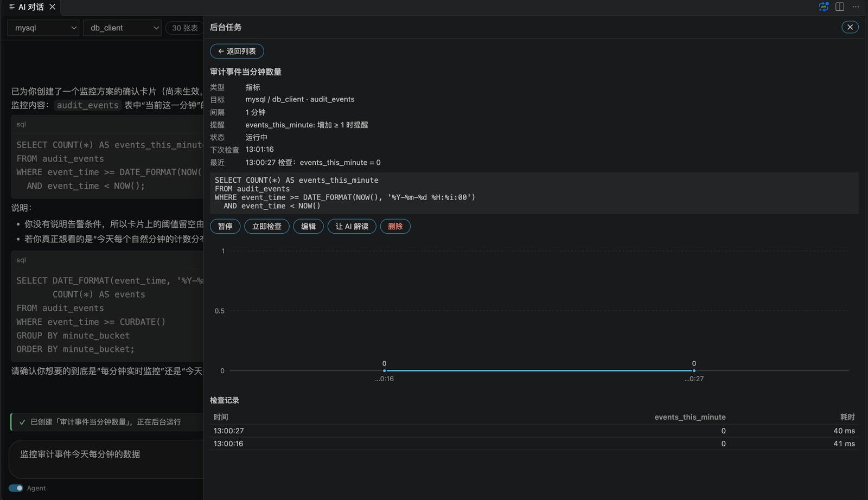868x500 pixels.
Task: Toggle the split layout icon
Action: point(840,7)
